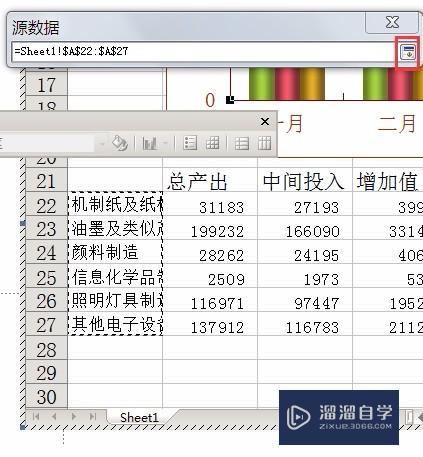Viewport: 423px width, 457px height.
Task: Select row header 30
Action: pos(47,396)
